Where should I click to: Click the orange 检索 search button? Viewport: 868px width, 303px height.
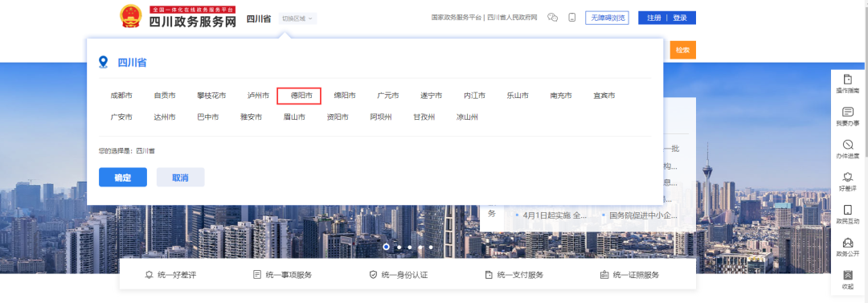tap(682, 50)
